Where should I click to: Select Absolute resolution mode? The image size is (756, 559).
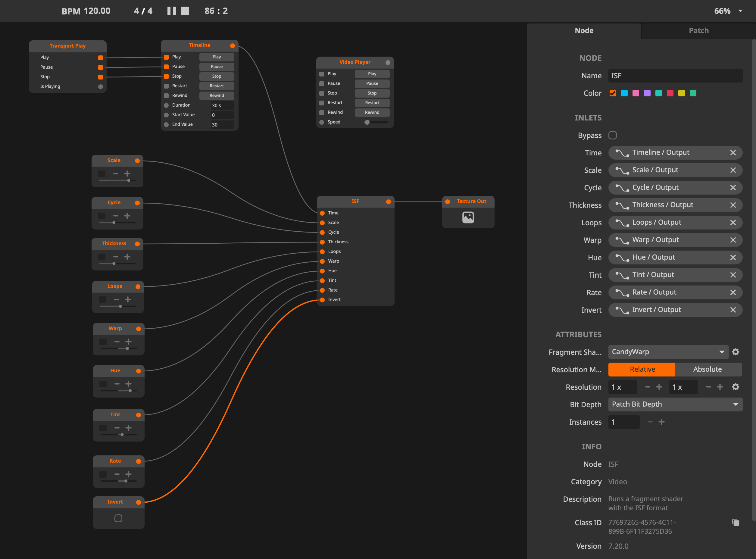(707, 369)
